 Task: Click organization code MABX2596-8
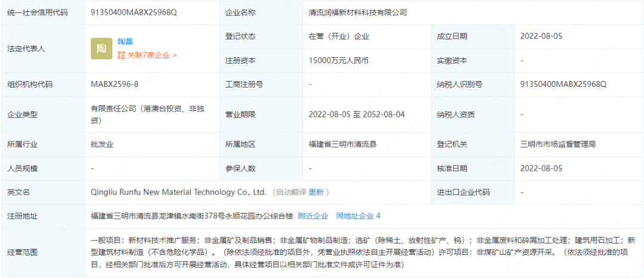pos(114,85)
